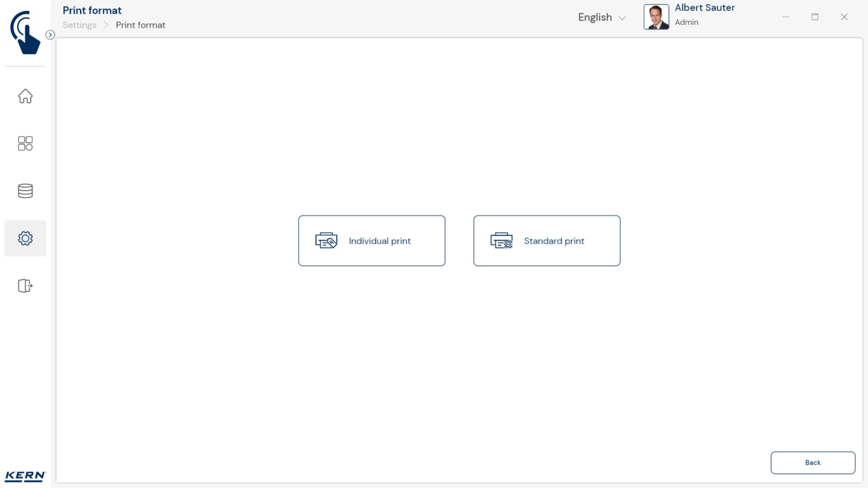This screenshot has width=868, height=488.
Task: Go to the Home screen icon
Action: coord(25,96)
